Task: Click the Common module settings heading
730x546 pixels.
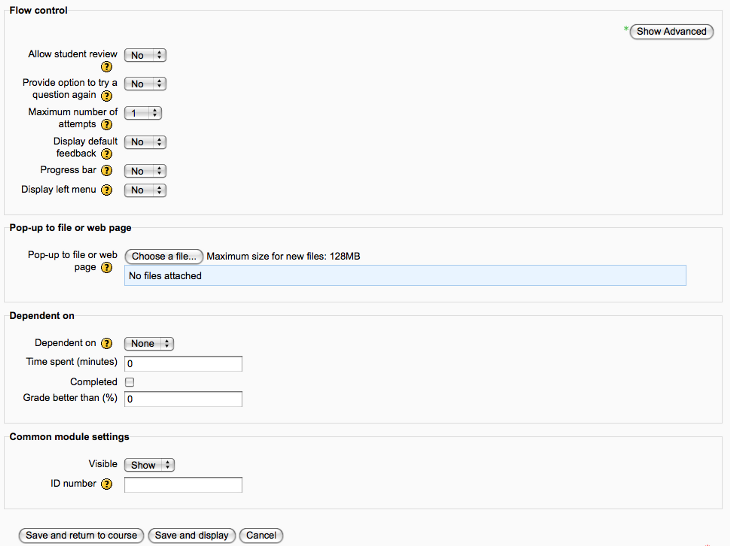Action: [69, 437]
